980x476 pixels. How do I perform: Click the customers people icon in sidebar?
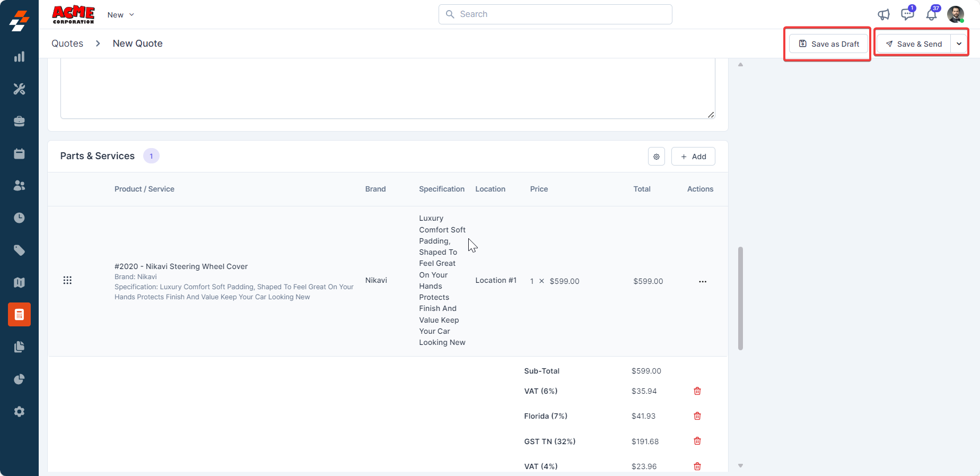click(x=19, y=186)
